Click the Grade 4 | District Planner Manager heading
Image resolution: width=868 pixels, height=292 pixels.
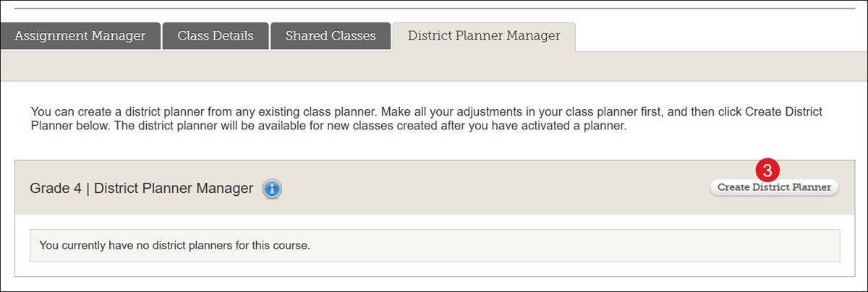pos(142,189)
